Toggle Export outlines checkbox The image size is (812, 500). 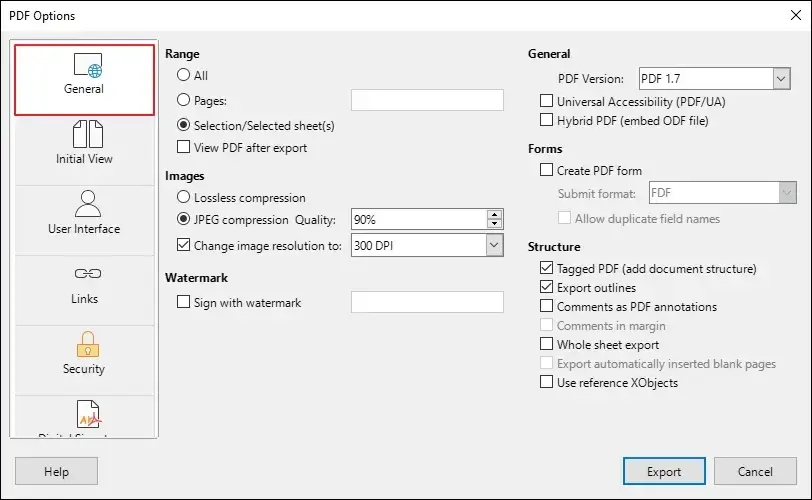pyautogui.click(x=546, y=287)
